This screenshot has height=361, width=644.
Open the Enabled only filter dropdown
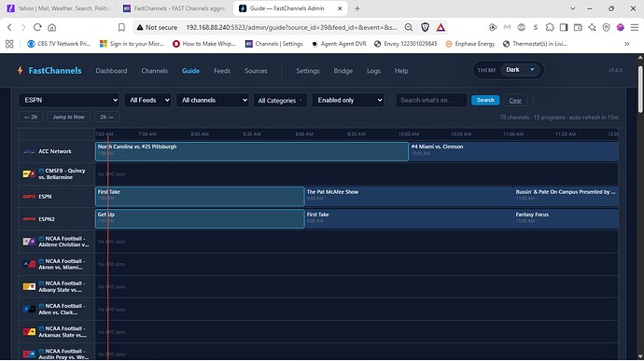pyautogui.click(x=348, y=100)
